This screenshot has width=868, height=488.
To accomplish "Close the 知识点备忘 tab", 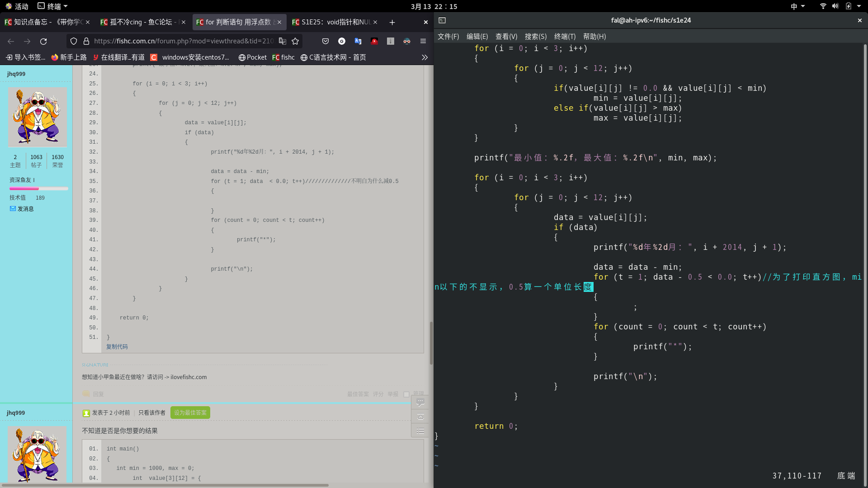I will tap(88, 22).
